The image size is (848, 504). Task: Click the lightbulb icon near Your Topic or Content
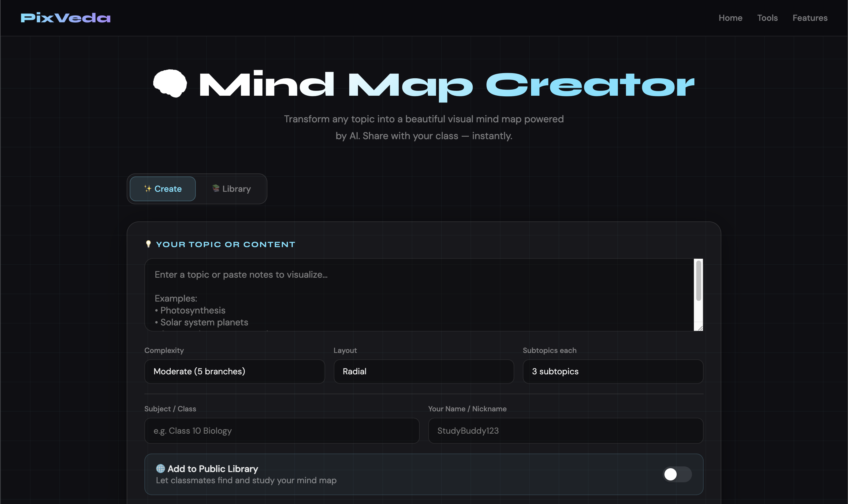coord(148,244)
